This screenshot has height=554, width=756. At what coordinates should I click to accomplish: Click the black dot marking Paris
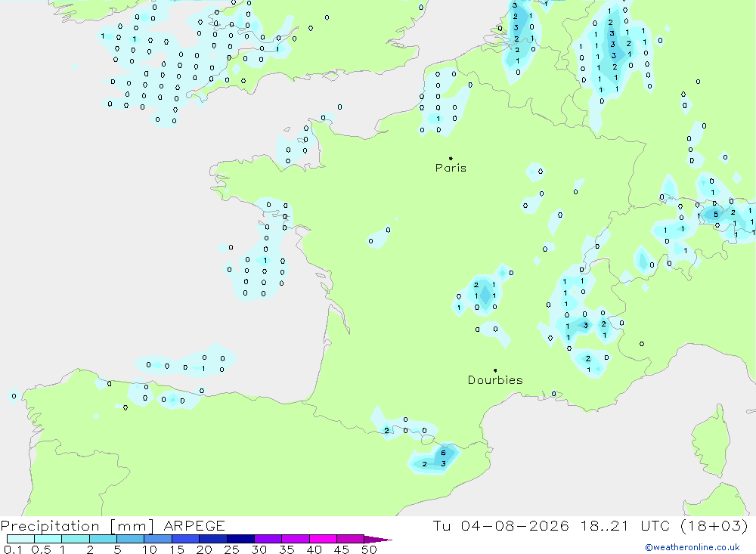click(x=451, y=158)
